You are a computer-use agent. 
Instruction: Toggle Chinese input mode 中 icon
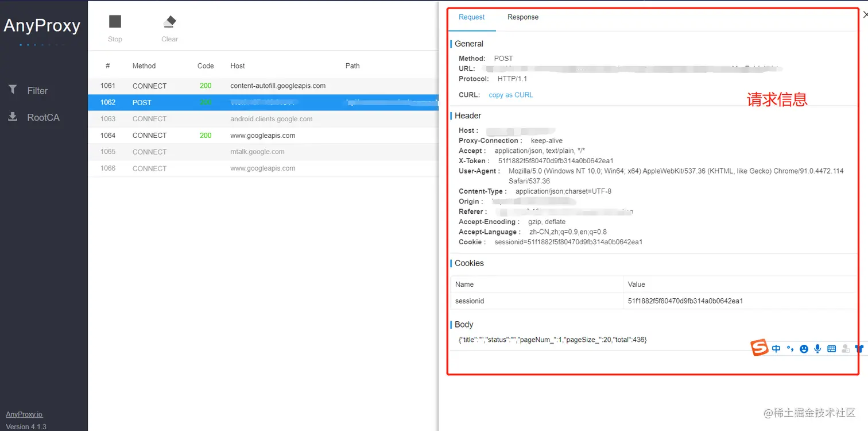coord(776,348)
